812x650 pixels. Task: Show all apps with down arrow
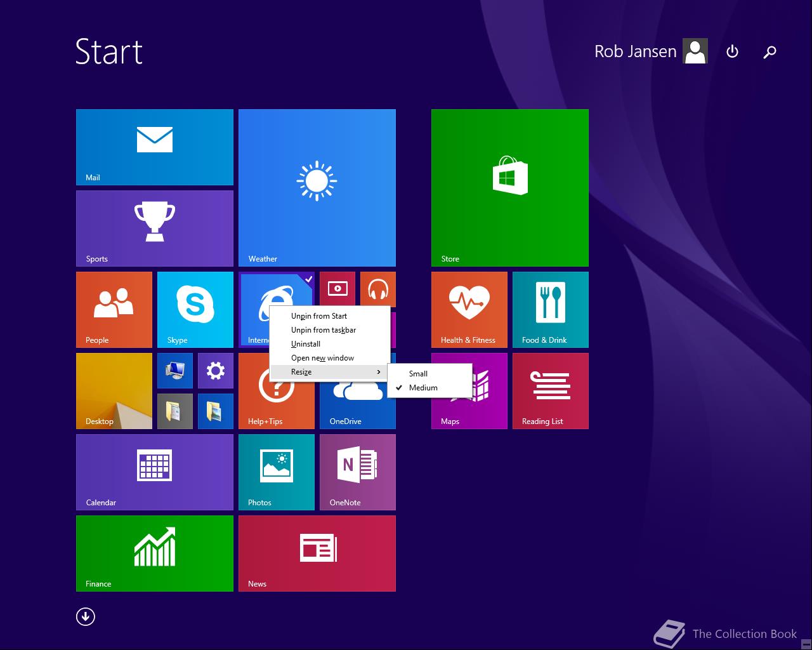point(86,616)
